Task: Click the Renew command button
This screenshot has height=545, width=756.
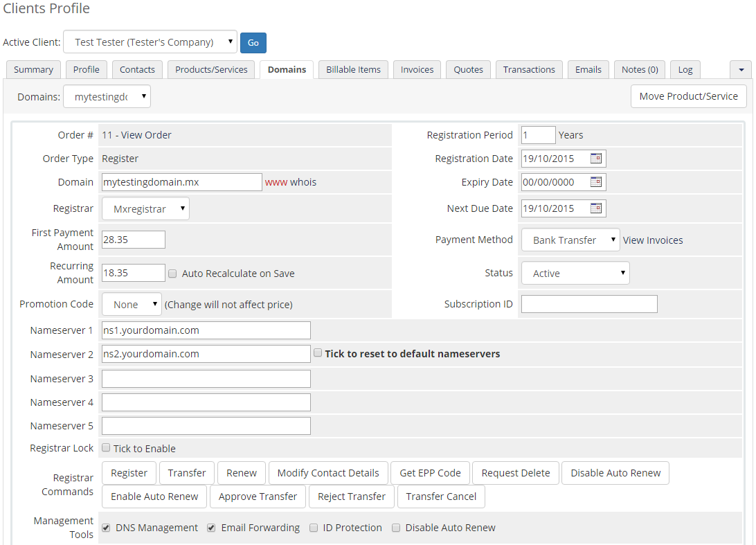Action: (242, 473)
